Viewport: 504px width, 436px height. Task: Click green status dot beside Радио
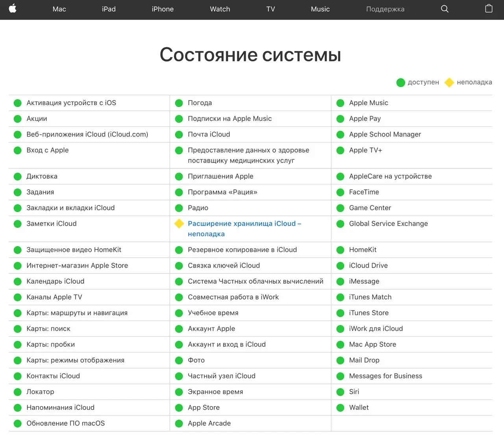click(179, 208)
